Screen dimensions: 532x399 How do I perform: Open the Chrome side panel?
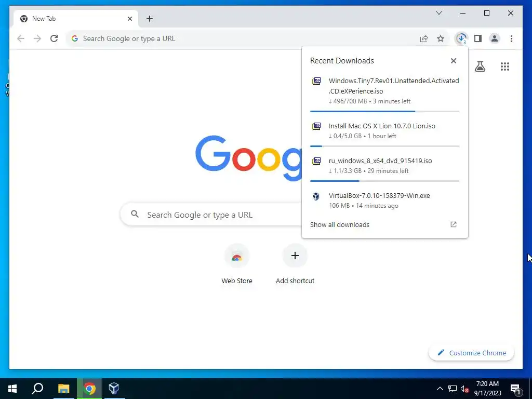pyautogui.click(x=478, y=38)
